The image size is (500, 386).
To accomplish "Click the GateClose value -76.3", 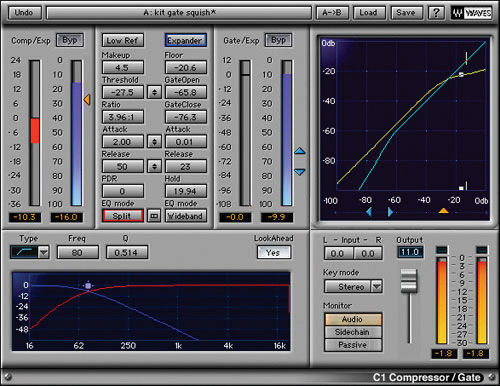I will [x=186, y=117].
